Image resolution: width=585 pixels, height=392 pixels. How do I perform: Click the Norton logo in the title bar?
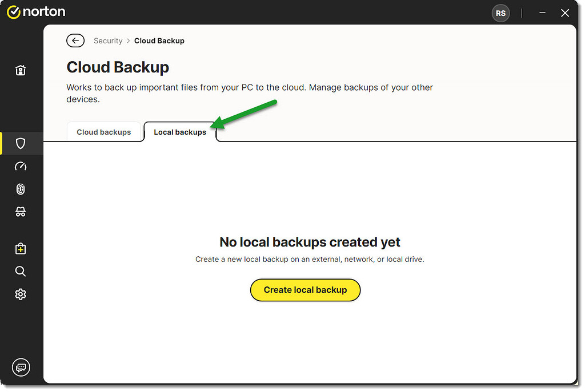tap(35, 11)
